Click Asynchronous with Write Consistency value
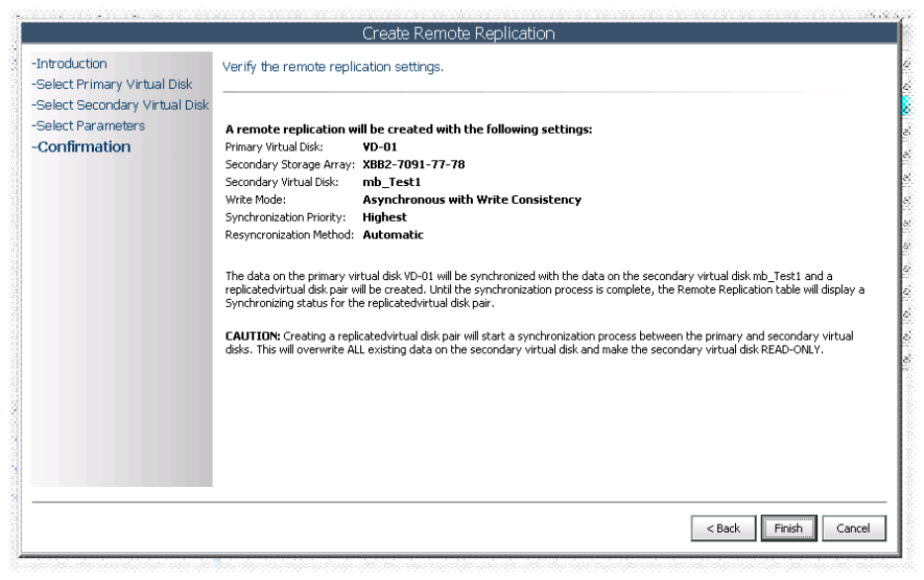This screenshot has width=924, height=580. pos(472,200)
